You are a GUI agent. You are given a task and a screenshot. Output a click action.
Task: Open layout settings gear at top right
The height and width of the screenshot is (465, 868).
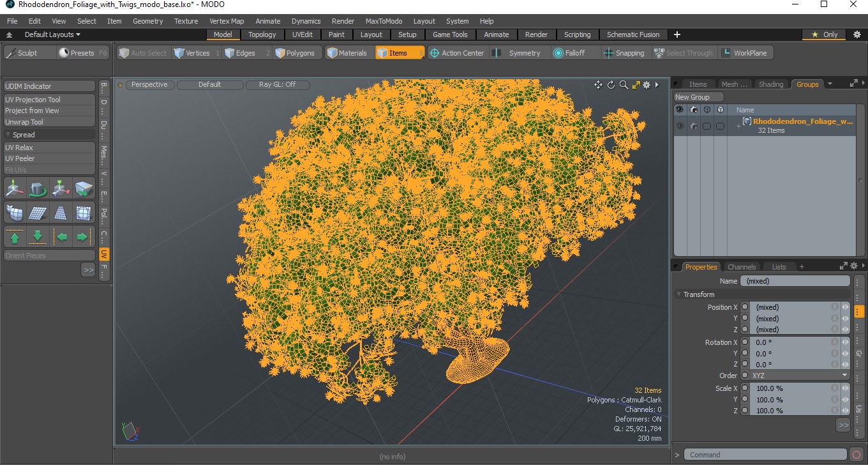tap(857, 34)
